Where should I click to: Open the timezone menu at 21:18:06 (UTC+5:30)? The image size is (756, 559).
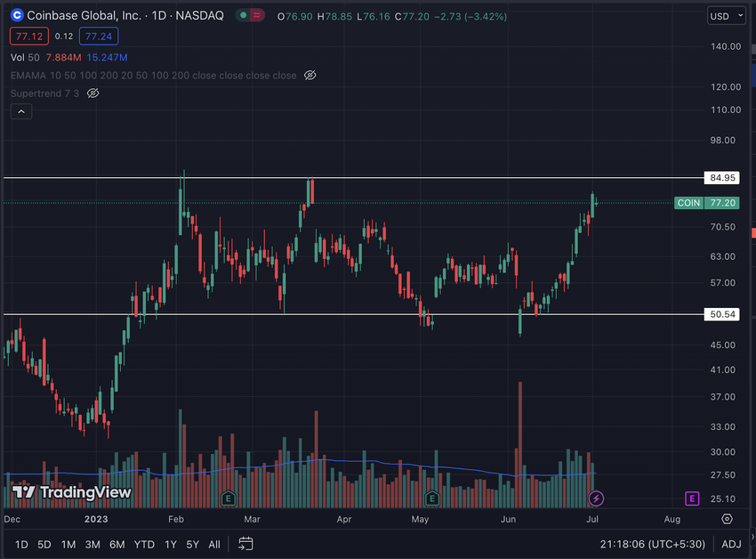[652, 544]
